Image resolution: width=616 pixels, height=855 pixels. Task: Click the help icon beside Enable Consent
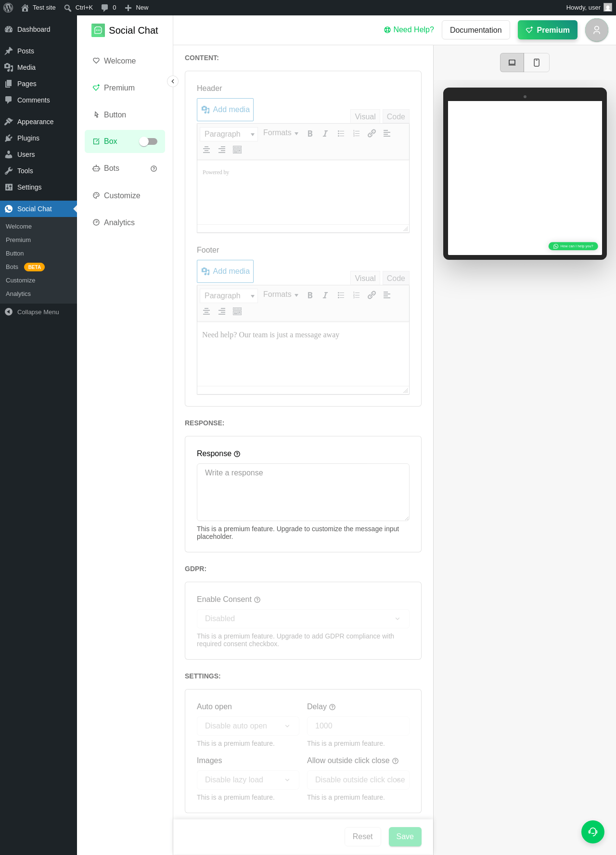point(257,600)
